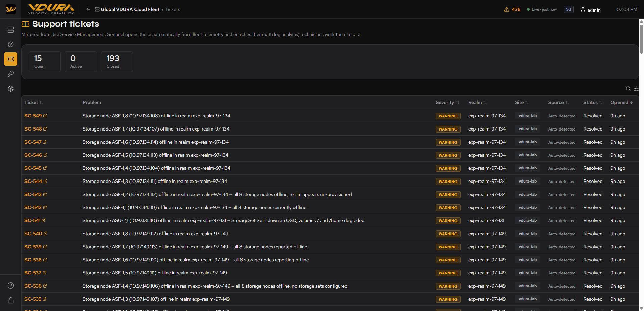The height and width of the screenshot is (311, 644).
Task: Select the tickets sidebar icon
Action: [x=11, y=59]
